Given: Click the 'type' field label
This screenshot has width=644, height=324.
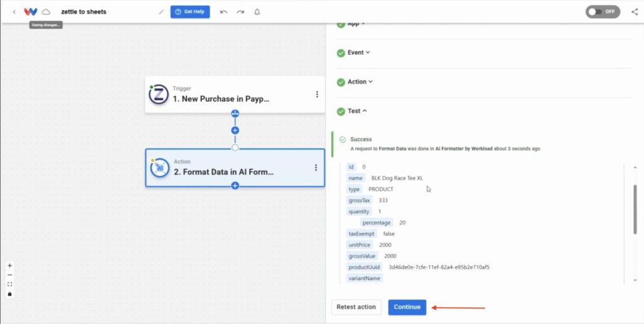Looking at the screenshot, I should (354, 189).
